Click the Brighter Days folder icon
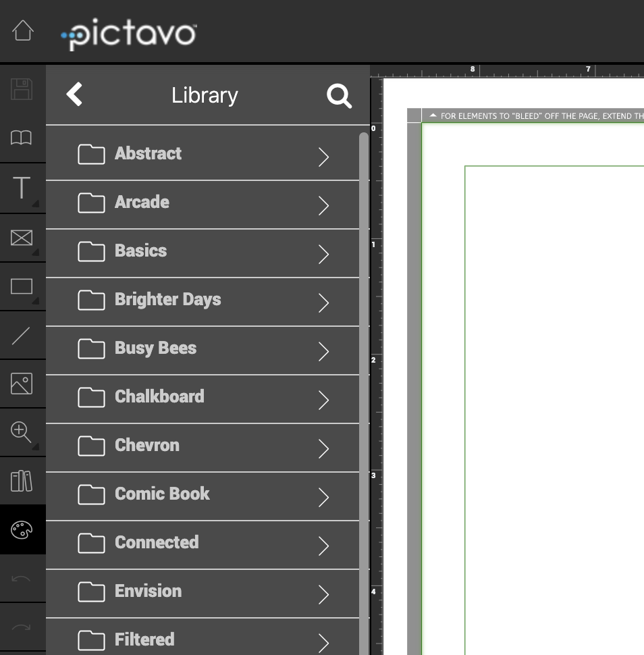Image resolution: width=644 pixels, height=655 pixels. (91, 300)
